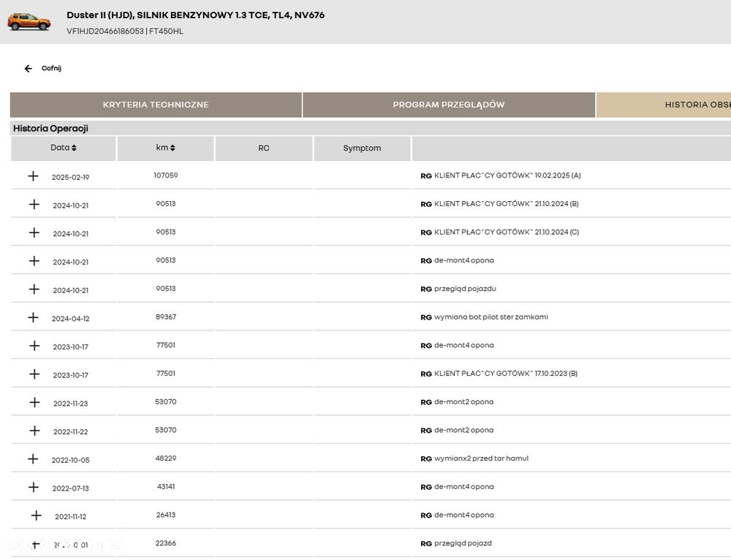Screen dimensions: 731x560
Task: Click the back arrow icon next to Cofnij
Action: pos(29,69)
